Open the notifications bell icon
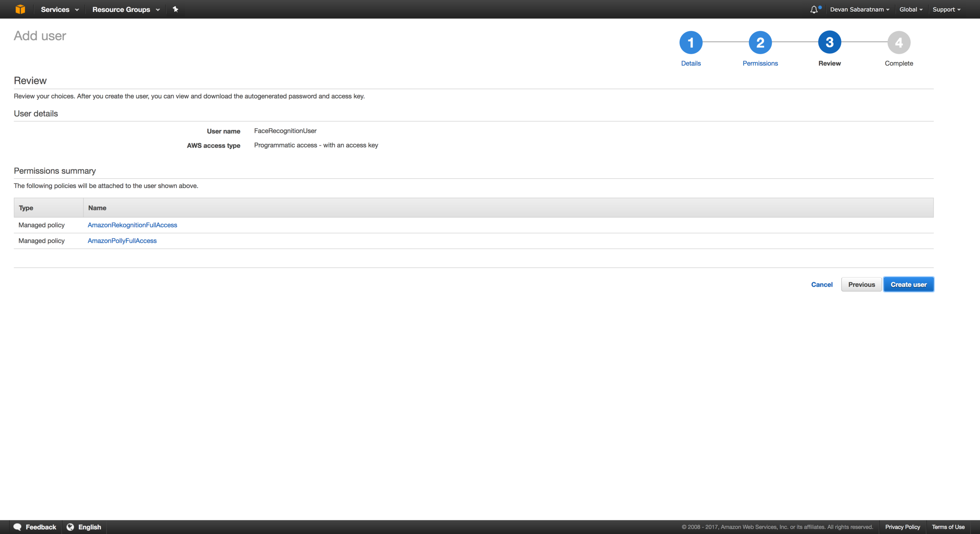The width and height of the screenshot is (980, 534). [814, 9]
